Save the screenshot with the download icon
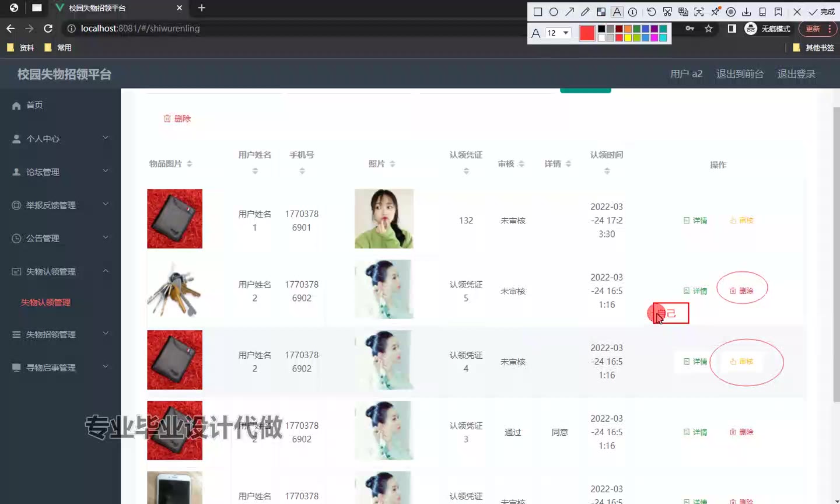Viewport: 840px width, 504px height. pyautogui.click(x=746, y=12)
